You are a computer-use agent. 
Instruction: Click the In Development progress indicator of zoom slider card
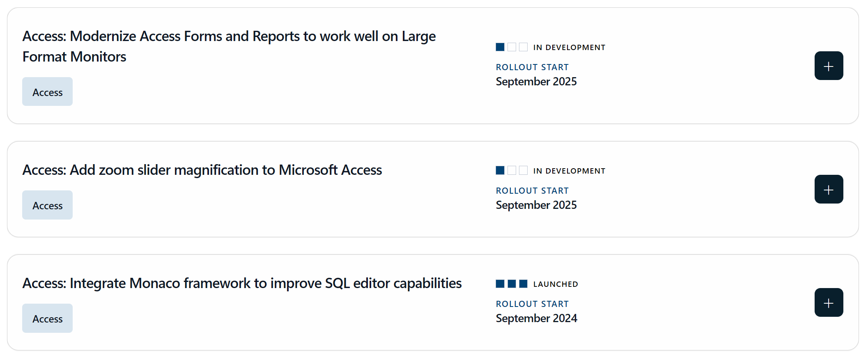tap(512, 170)
